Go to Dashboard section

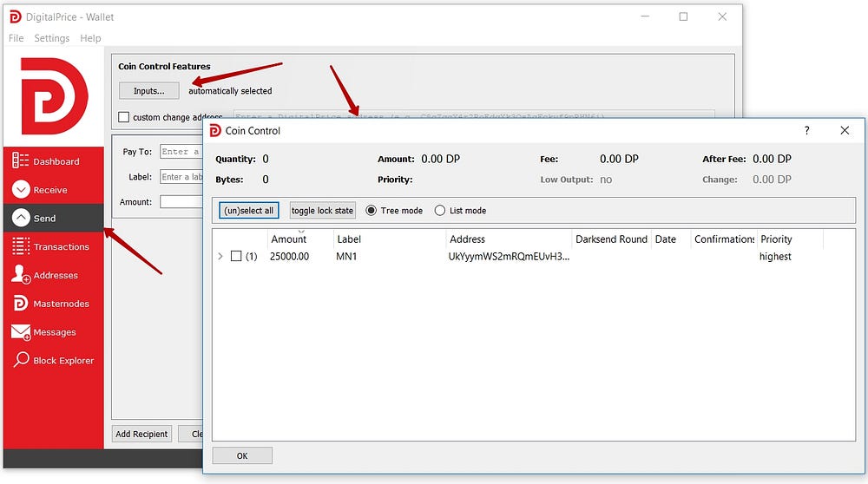click(x=53, y=161)
